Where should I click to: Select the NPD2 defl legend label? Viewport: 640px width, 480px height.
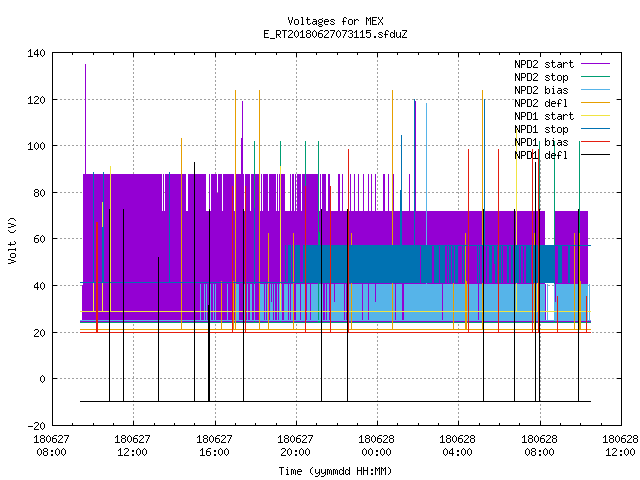pyautogui.click(x=541, y=103)
